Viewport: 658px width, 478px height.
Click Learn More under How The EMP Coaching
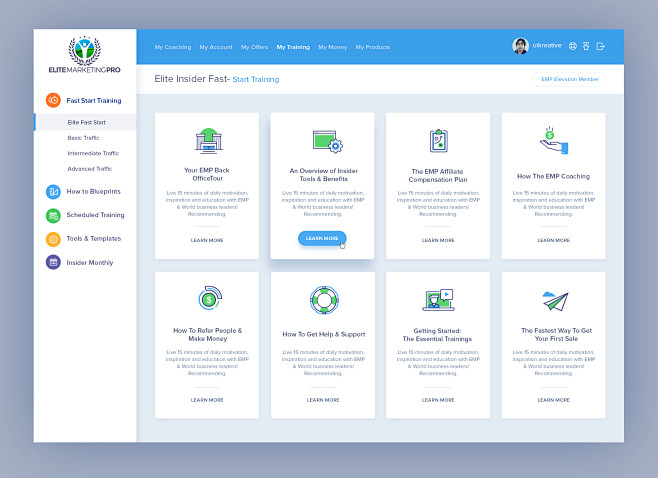click(x=554, y=240)
